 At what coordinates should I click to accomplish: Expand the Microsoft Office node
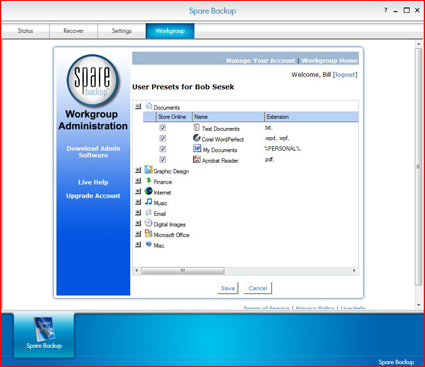138,234
